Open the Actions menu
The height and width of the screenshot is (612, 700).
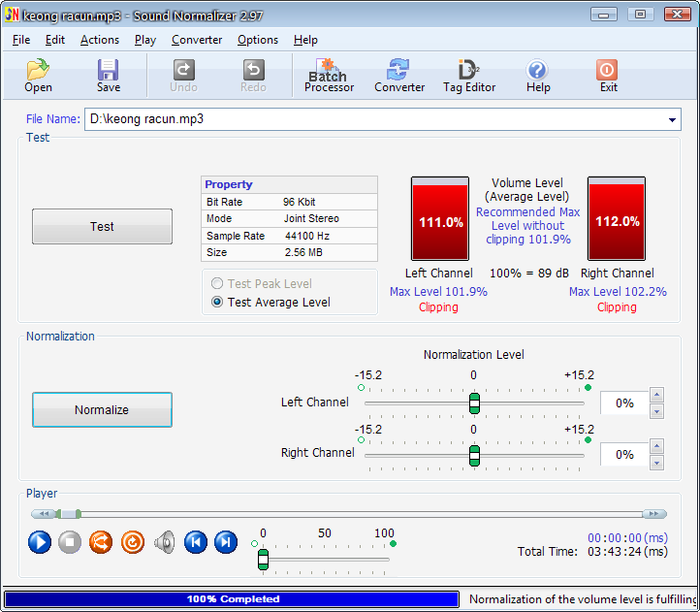point(100,40)
